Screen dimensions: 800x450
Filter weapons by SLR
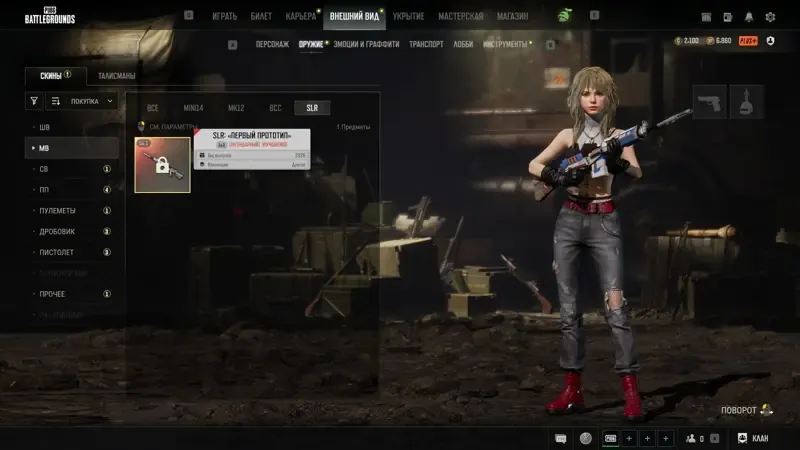312,108
